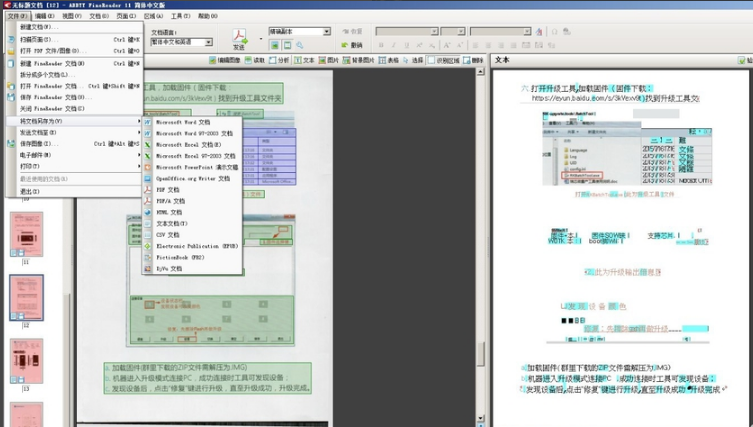This screenshot has height=427, width=753.
Task: Click the HTML 文档 globe icon
Action: click(148, 212)
